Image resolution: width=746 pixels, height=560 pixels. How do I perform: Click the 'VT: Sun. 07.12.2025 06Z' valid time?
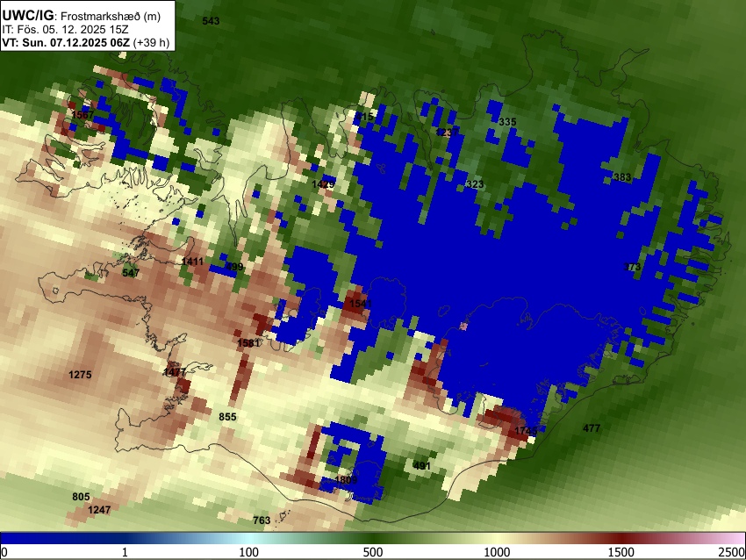pyautogui.click(x=66, y=42)
